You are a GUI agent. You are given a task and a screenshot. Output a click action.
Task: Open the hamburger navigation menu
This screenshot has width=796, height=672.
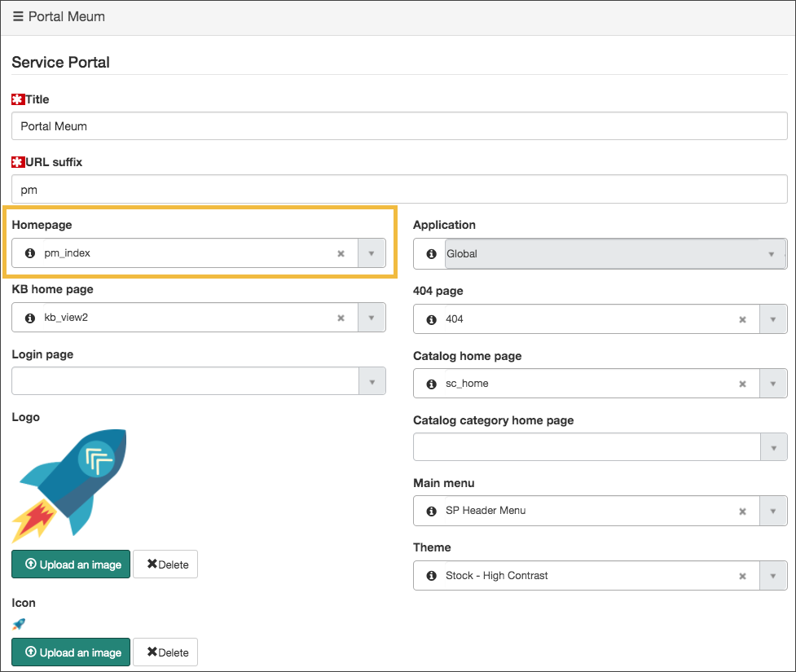pyautogui.click(x=16, y=16)
